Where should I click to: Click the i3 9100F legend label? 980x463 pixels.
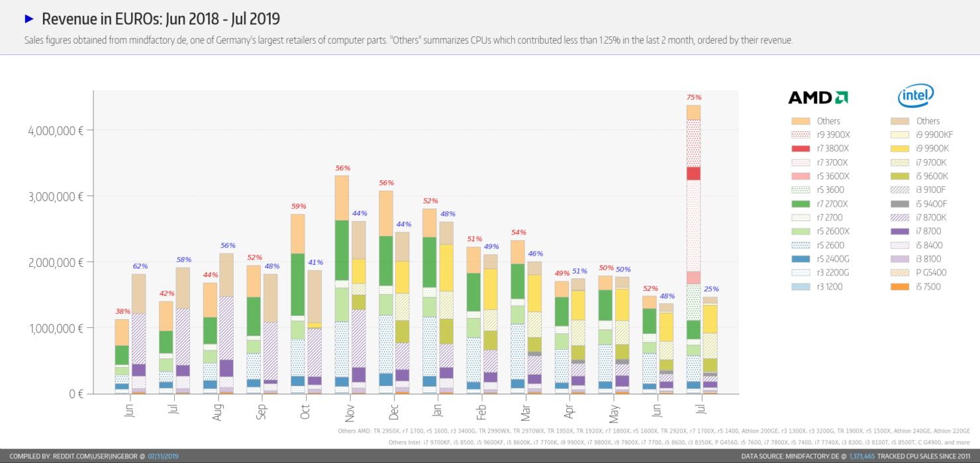pyautogui.click(x=932, y=190)
